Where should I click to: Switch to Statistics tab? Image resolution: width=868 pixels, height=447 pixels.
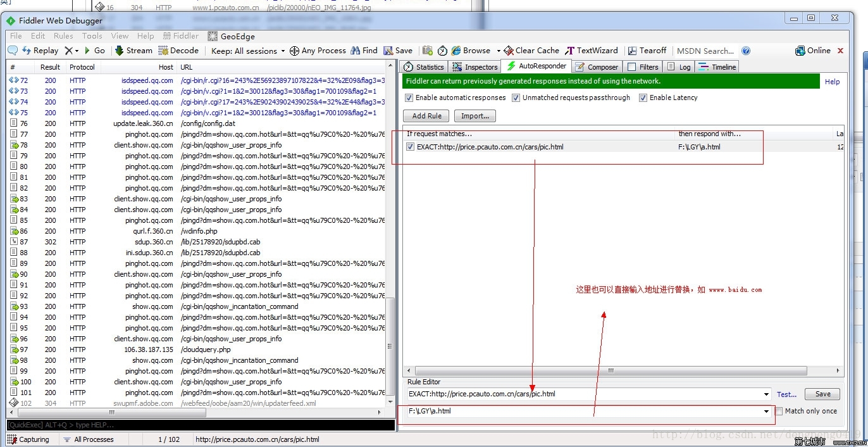click(x=424, y=66)
